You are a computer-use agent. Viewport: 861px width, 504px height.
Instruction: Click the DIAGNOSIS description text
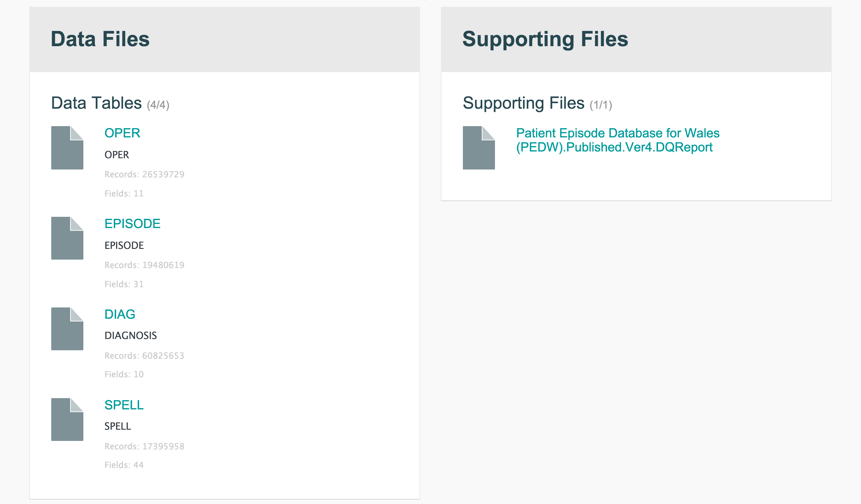point(131,336)
